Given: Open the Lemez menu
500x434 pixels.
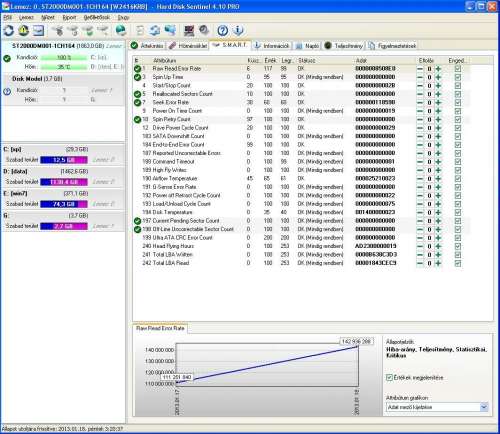Looking at the screenshot, I should [26, 17].
